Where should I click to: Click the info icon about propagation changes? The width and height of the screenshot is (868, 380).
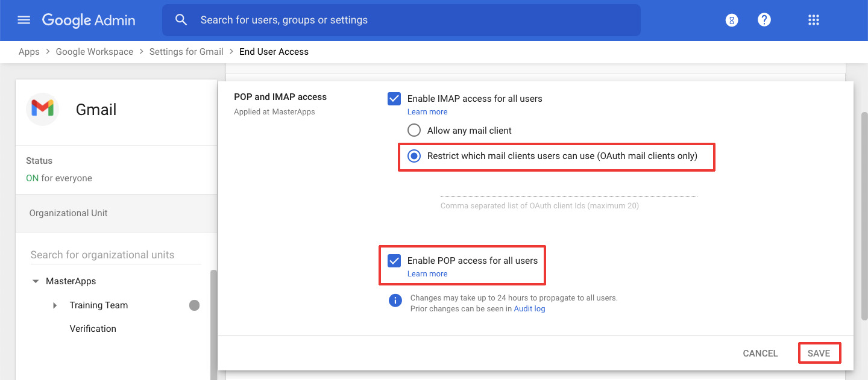pos(395,300)
